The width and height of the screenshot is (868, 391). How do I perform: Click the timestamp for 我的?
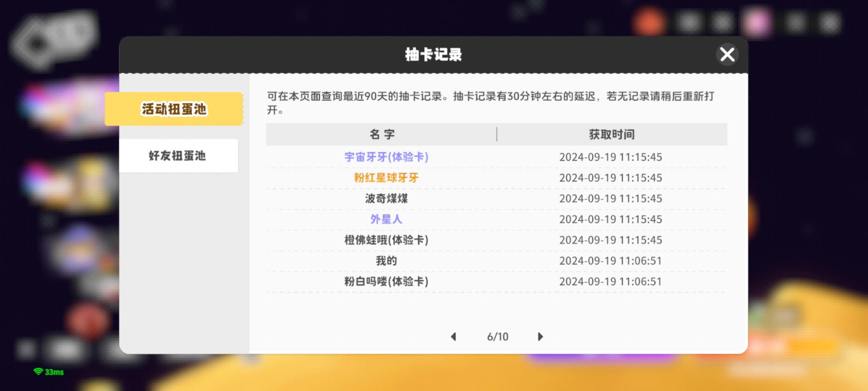610,261
